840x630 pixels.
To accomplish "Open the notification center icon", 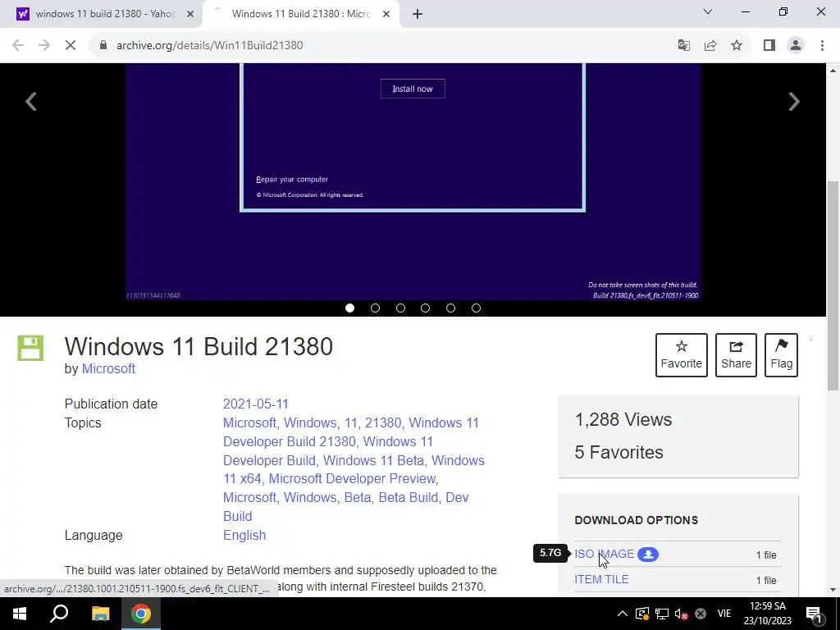I will tap(813, 614).
